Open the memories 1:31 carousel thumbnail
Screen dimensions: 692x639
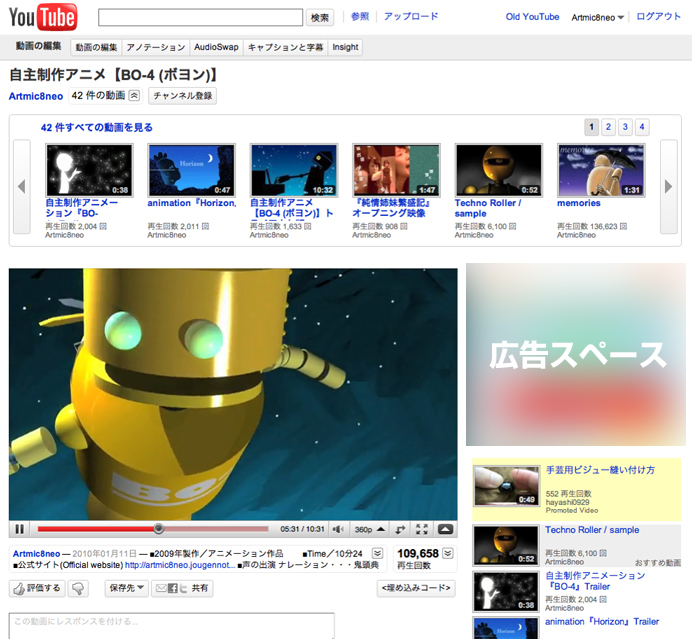[x=601, y=170]
